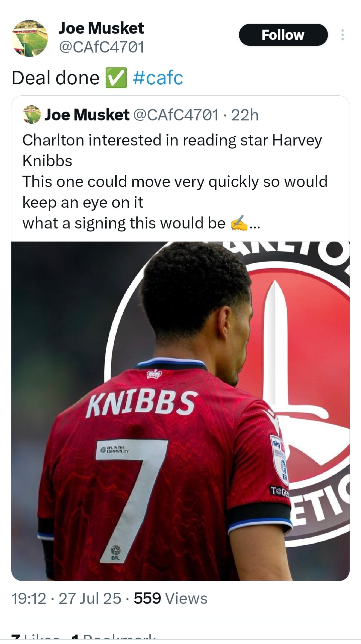View the 559 Views analytics
The image size is (361, 644).
(x=170, y=599)
